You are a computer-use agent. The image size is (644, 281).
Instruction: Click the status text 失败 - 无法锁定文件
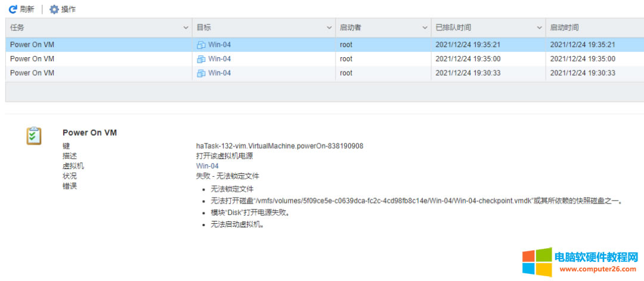pos(228,176)
